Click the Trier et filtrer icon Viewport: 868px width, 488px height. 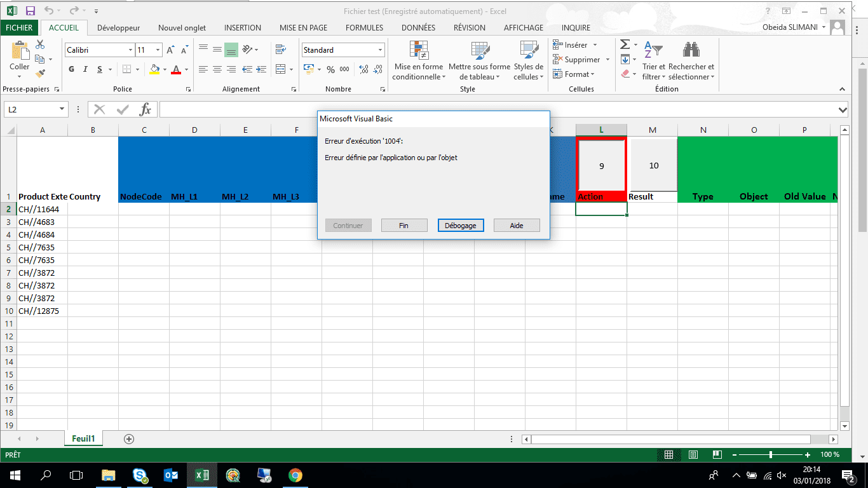(653, 50)
